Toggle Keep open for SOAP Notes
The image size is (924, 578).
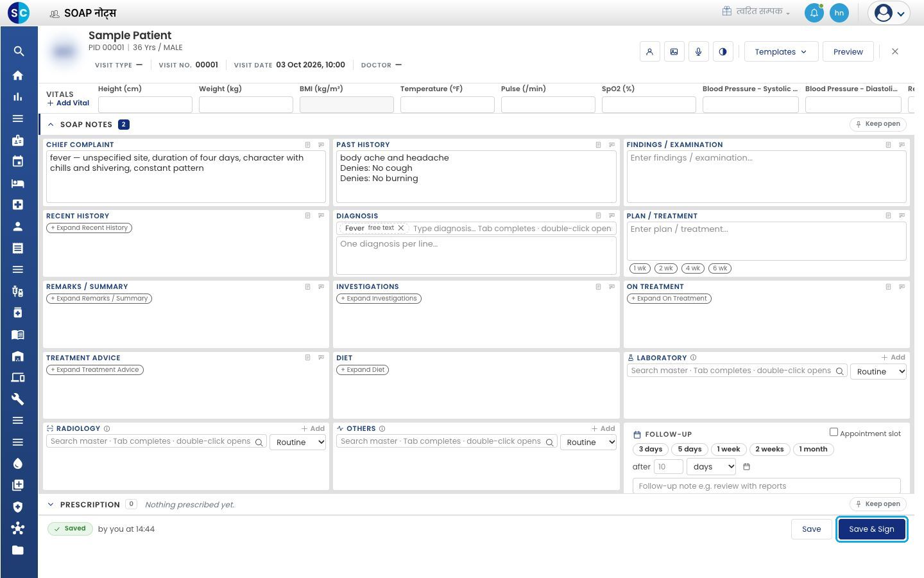878,124
